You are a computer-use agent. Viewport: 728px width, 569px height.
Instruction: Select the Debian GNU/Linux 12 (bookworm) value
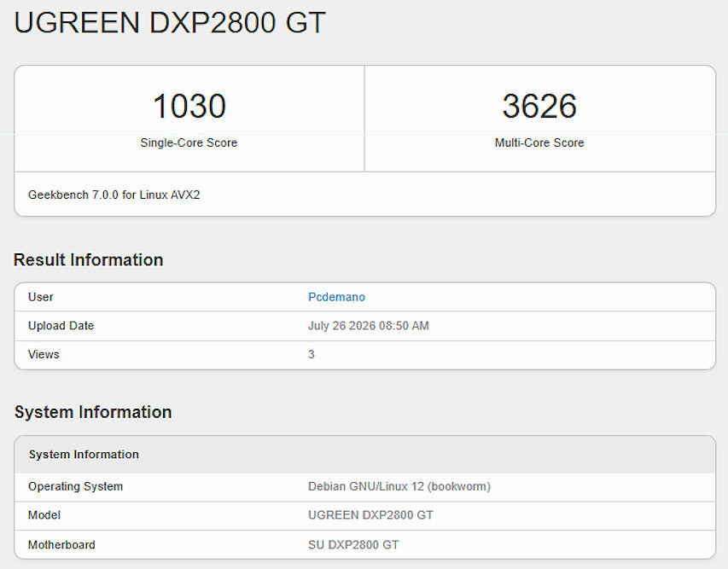tap(399, 486)
